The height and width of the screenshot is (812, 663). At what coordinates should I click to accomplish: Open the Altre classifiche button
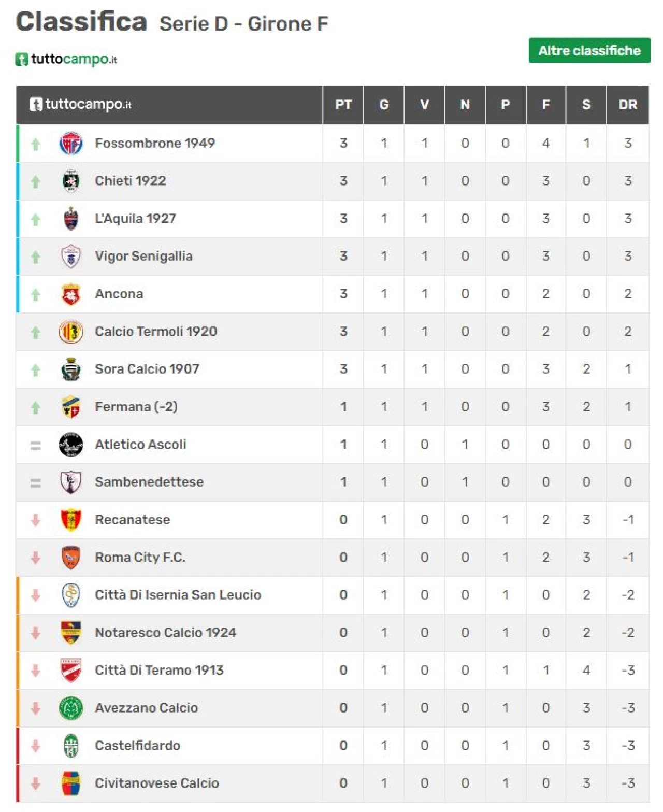[x=589, y=50]
